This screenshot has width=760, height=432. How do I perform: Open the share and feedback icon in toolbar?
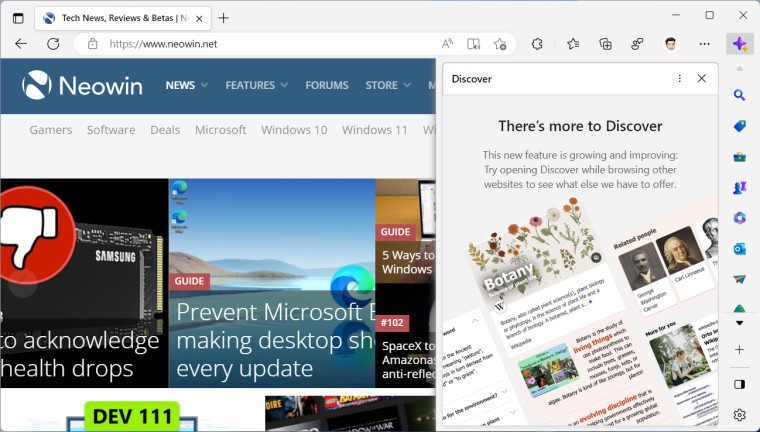click(x=637, y=44)
